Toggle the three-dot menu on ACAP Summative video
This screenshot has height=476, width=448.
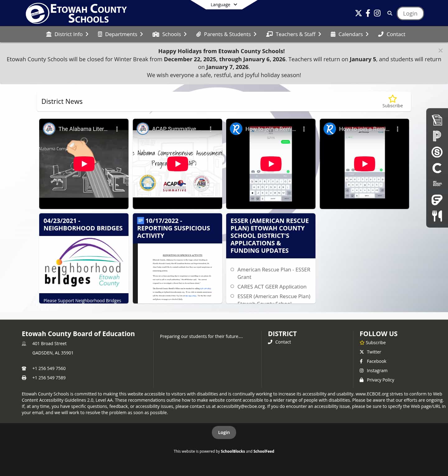tap(211, 128)
